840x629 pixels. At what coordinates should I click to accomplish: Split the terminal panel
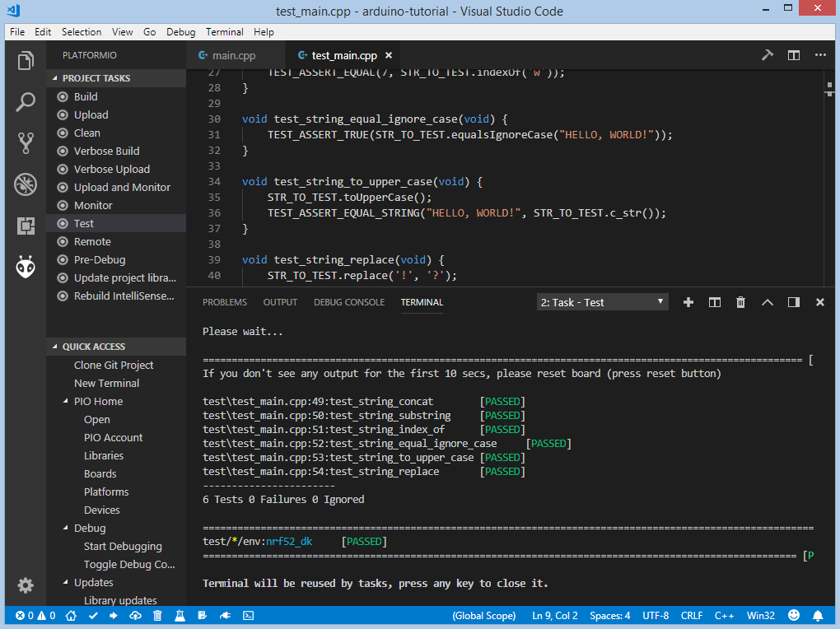point(714,302)
